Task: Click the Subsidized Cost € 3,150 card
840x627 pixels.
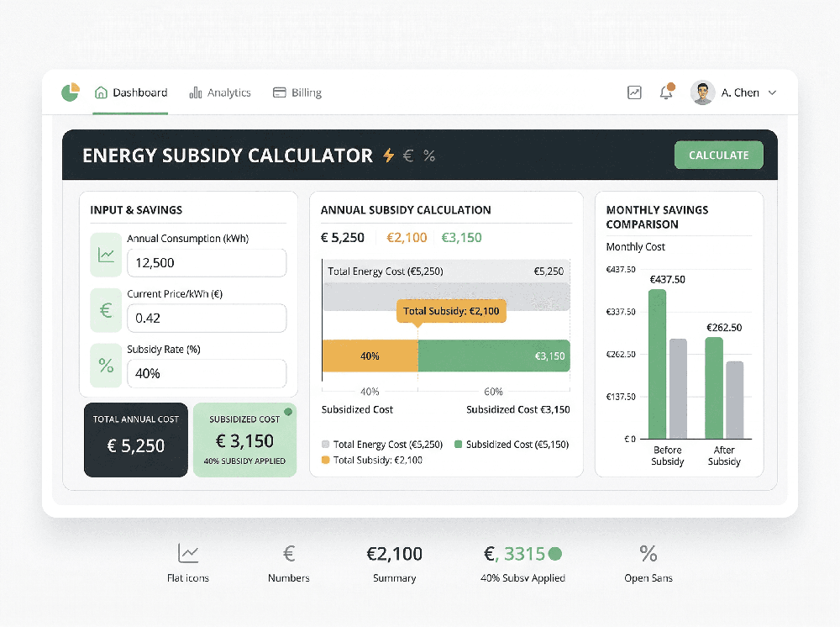Action: coord(244,440)
